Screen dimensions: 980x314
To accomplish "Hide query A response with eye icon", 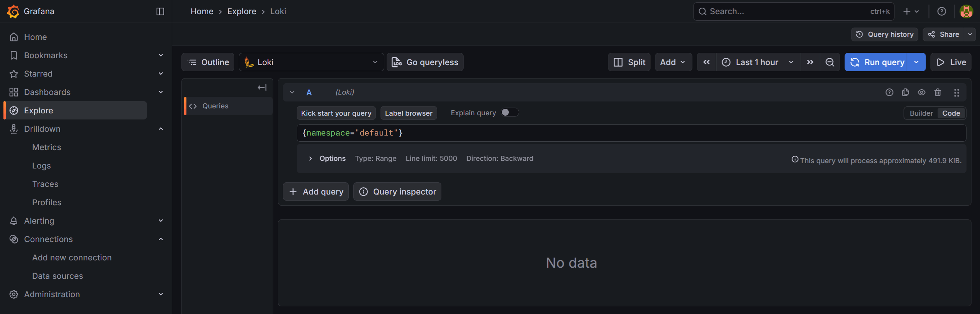I will pyautogui.click(x=921, y=92).
